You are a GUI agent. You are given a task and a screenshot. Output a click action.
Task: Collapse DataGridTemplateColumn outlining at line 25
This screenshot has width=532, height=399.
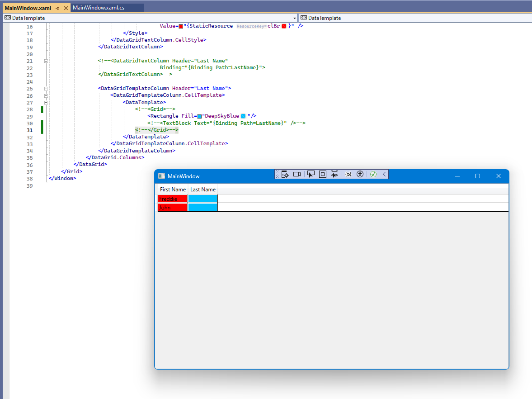click(x=46, y=89)
